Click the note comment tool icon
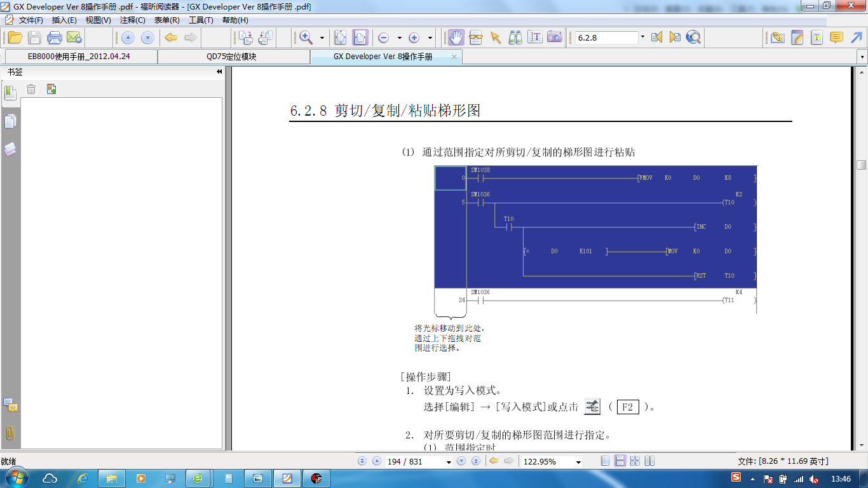Viewport: 868px width, 488px height. coord(837,37)
